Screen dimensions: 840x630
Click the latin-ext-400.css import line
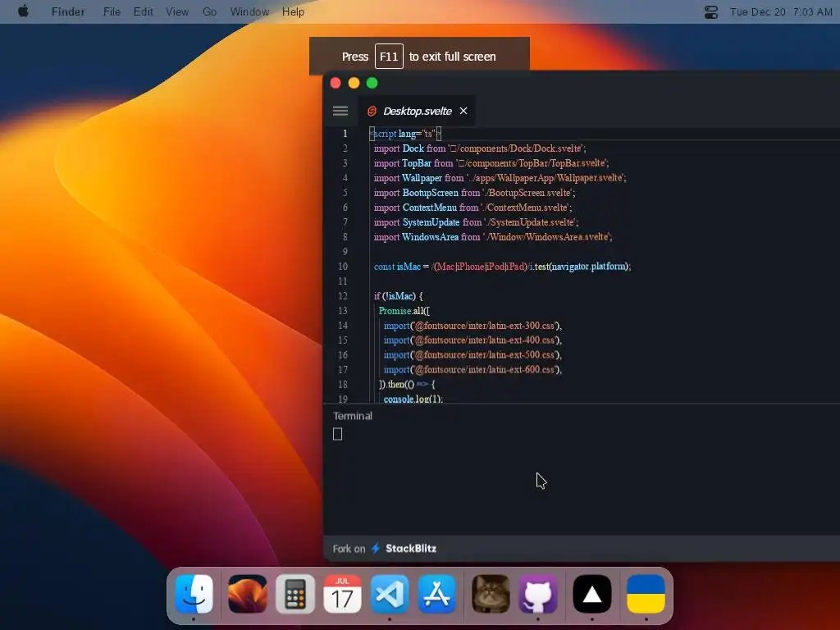472,340
